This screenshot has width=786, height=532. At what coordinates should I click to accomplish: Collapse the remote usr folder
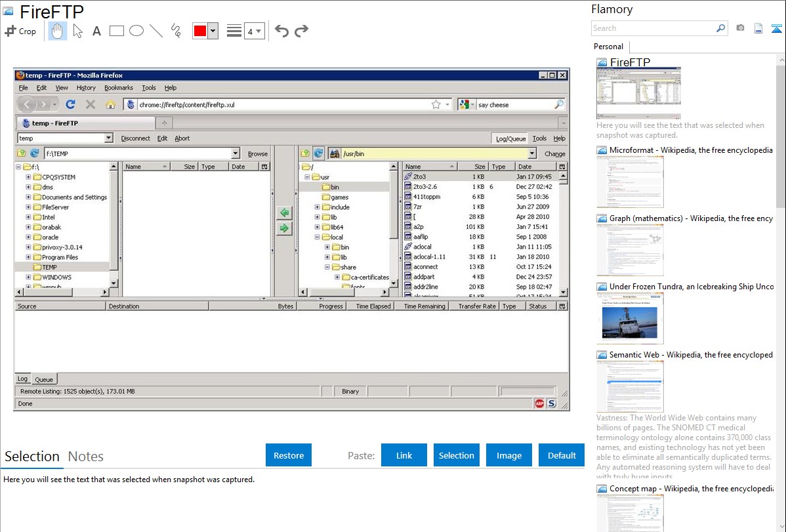pyautogui.click(x=307, y=177)
